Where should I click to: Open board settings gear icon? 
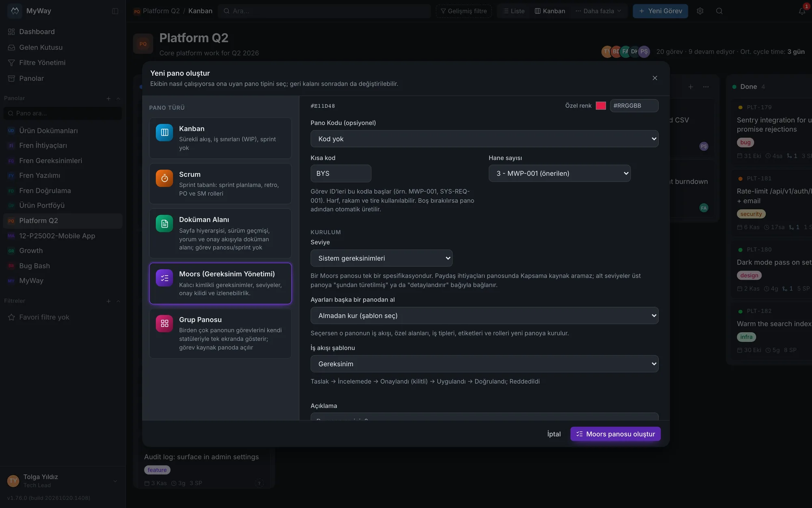pyautogui.click(x=700, y=11)
